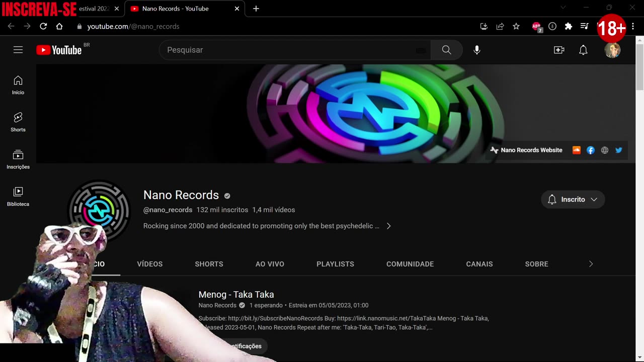Show more channel tabs with right chevron

coord(591,264)
